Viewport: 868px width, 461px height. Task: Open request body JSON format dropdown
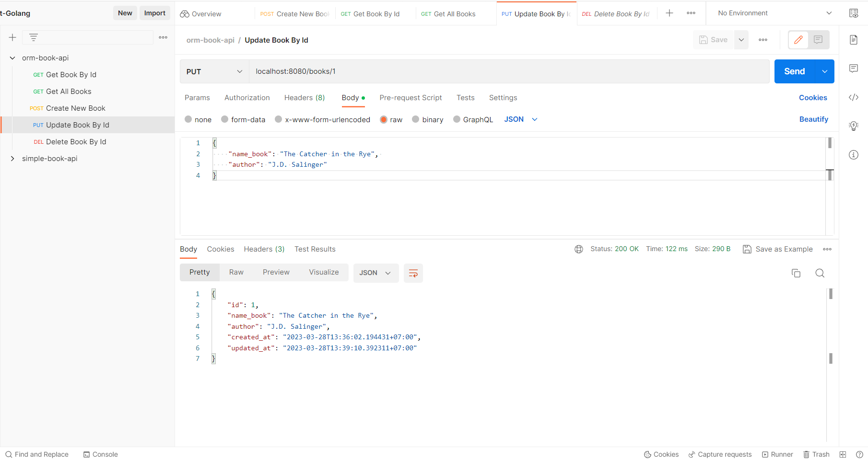point(521,119)
